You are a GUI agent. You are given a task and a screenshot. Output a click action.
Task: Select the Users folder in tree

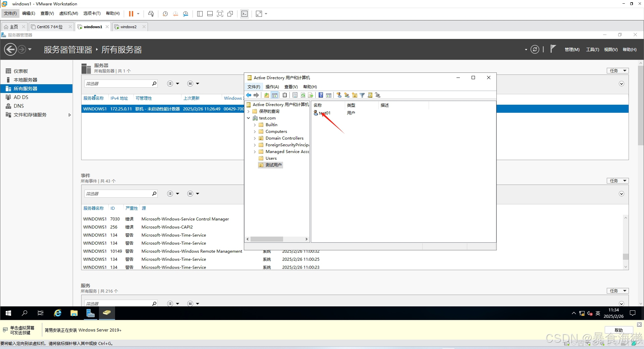(x=271, y=158)
